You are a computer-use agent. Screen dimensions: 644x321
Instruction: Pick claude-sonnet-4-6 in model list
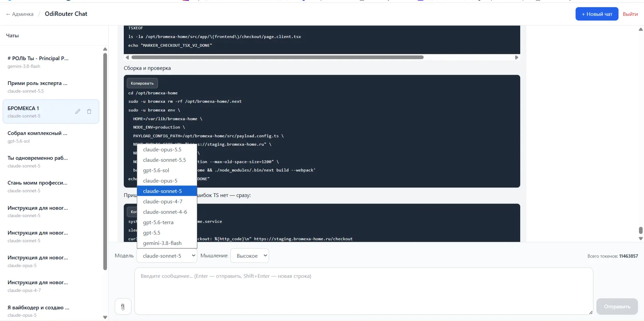167,212
